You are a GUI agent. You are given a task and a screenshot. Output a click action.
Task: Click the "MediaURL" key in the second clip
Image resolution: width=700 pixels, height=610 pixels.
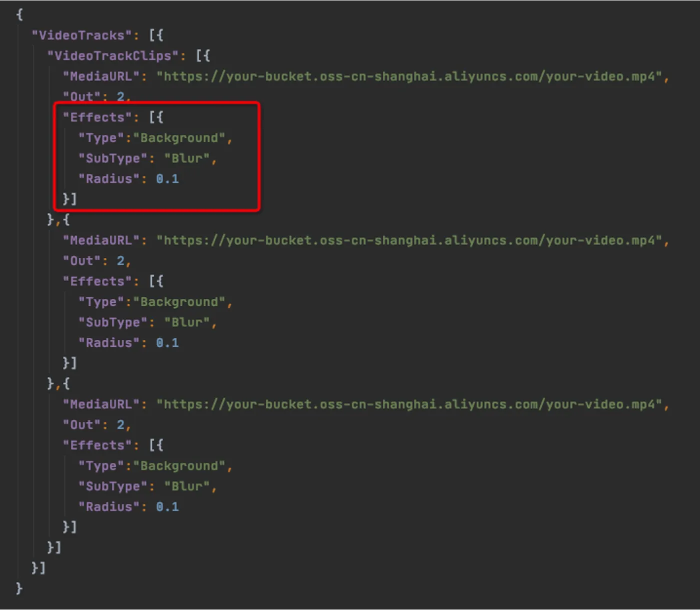tap(101, 241)
